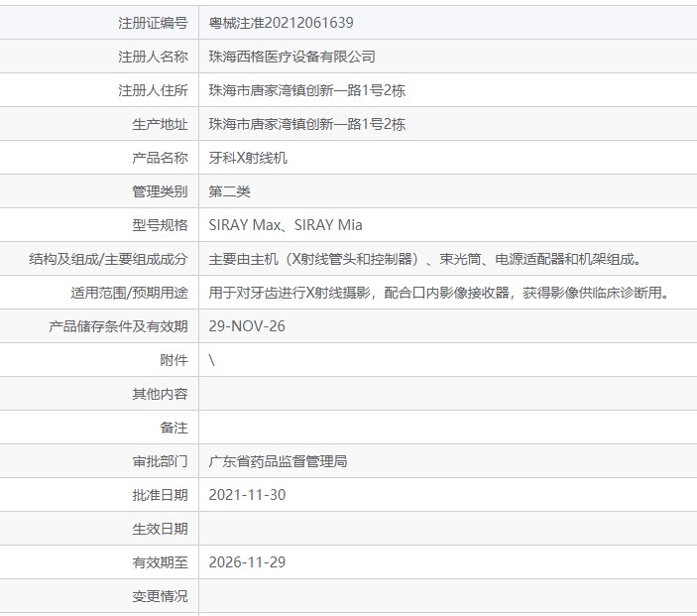Click the 附件 label
This screenshot has height=616, width=697.
point(174,360)
